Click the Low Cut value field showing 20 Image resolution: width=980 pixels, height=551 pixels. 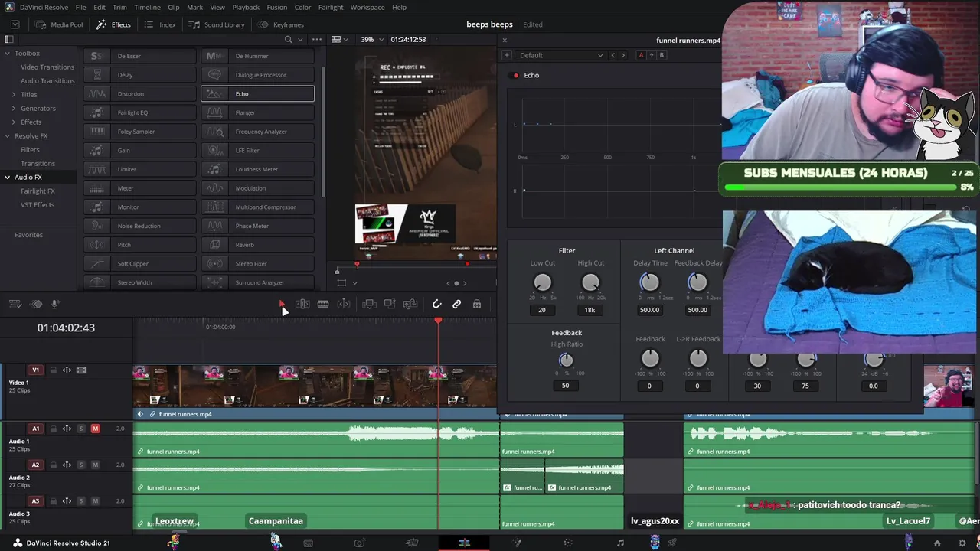pyautogui.click(x=542, y=310)
